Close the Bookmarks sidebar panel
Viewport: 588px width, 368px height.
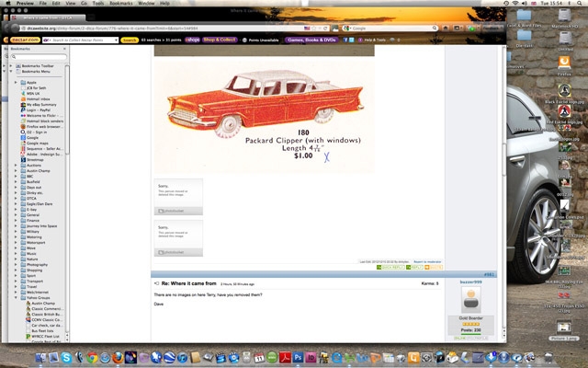[x=63, y=51]
